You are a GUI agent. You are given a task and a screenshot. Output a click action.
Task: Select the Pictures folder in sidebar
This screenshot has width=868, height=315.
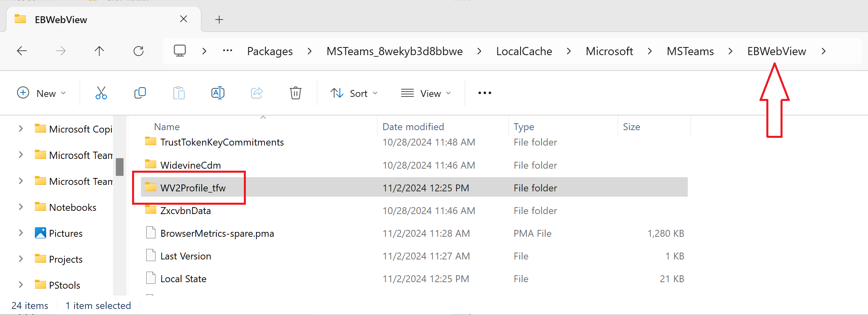click(65, 234)
